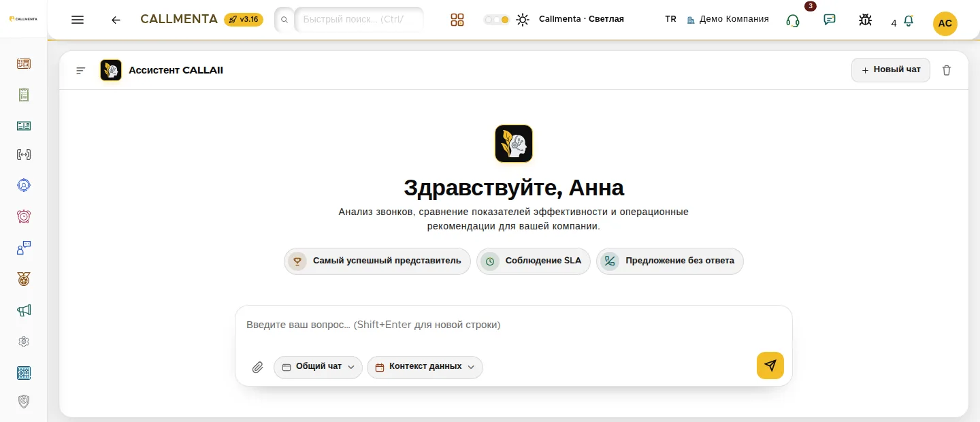Choose the Соблюдение SLA suggestion
980x422 pixels.
point(534,261)
